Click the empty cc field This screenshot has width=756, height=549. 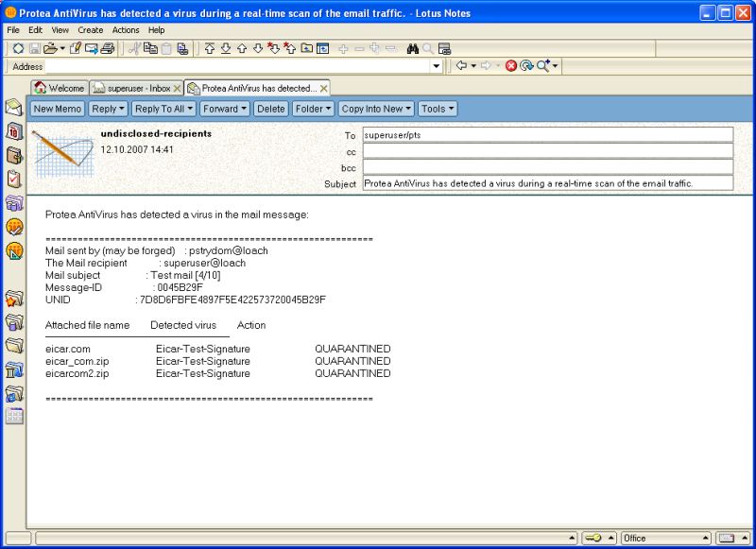[x=548, y=151]
